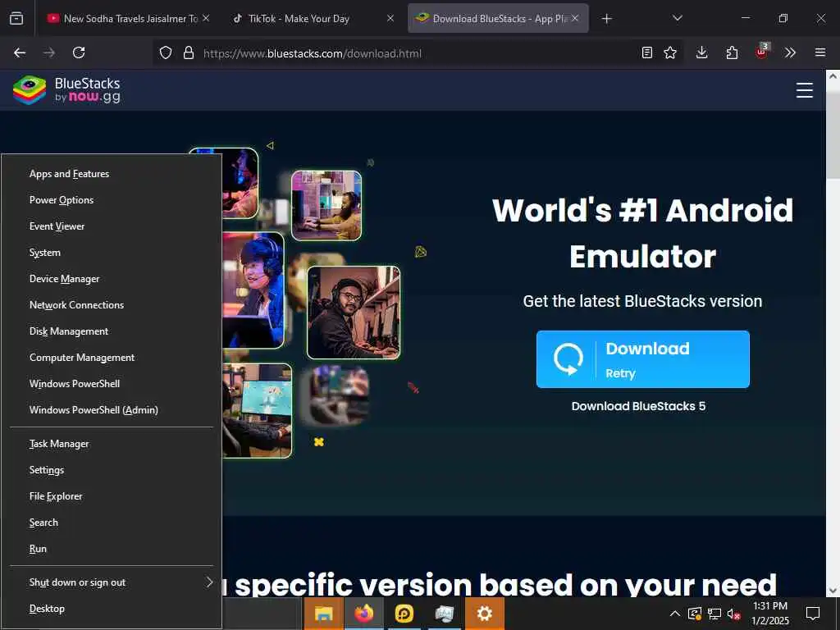
Task: Open File Explorer from the taskbar
Action: coord(323,614)
